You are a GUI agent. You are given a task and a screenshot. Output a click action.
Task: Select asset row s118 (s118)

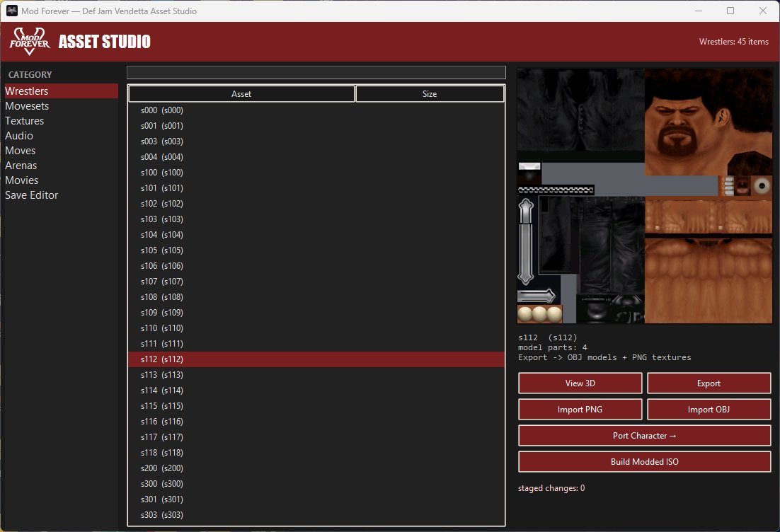(x=316, y=453)
